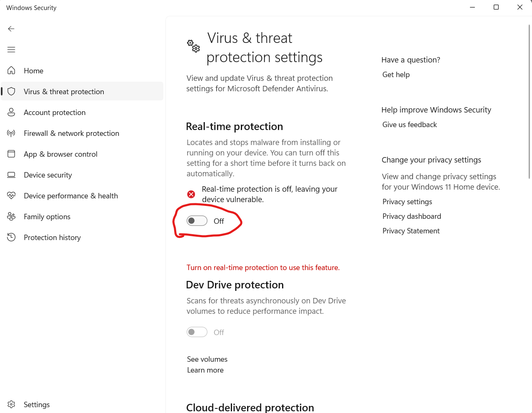
Task: Click the vertical scrollbar on the right
Action: [x=529, y=102]
